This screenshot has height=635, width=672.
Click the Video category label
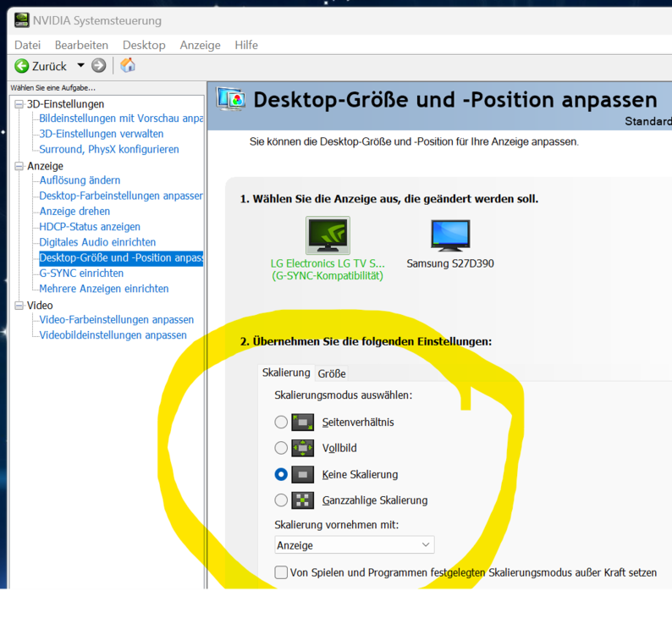pos(40,306)
